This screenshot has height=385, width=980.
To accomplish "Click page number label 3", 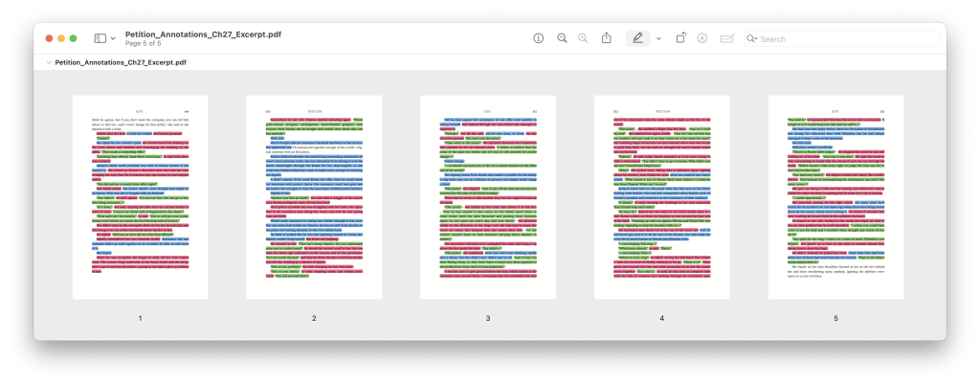I will (488, 318).
